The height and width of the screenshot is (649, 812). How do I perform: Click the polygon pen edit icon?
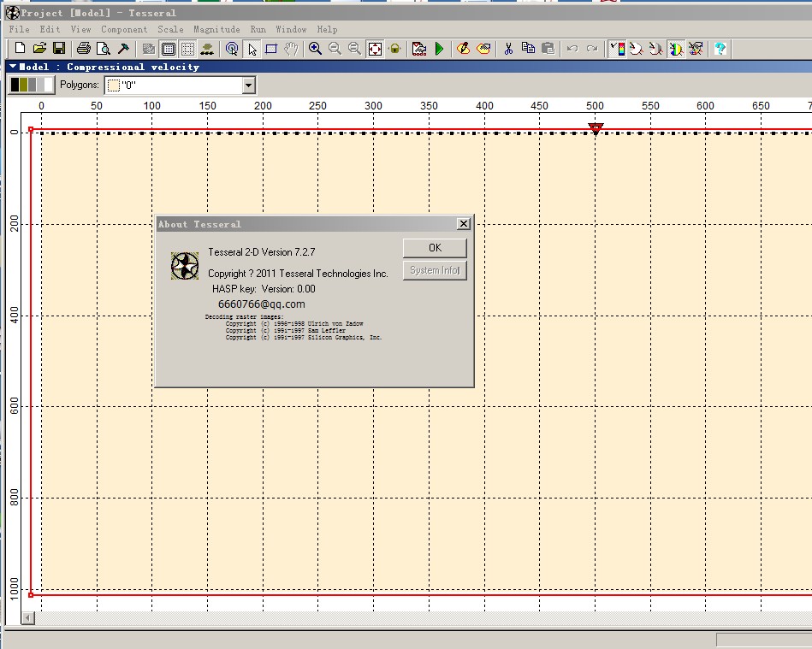click(463, 49)
